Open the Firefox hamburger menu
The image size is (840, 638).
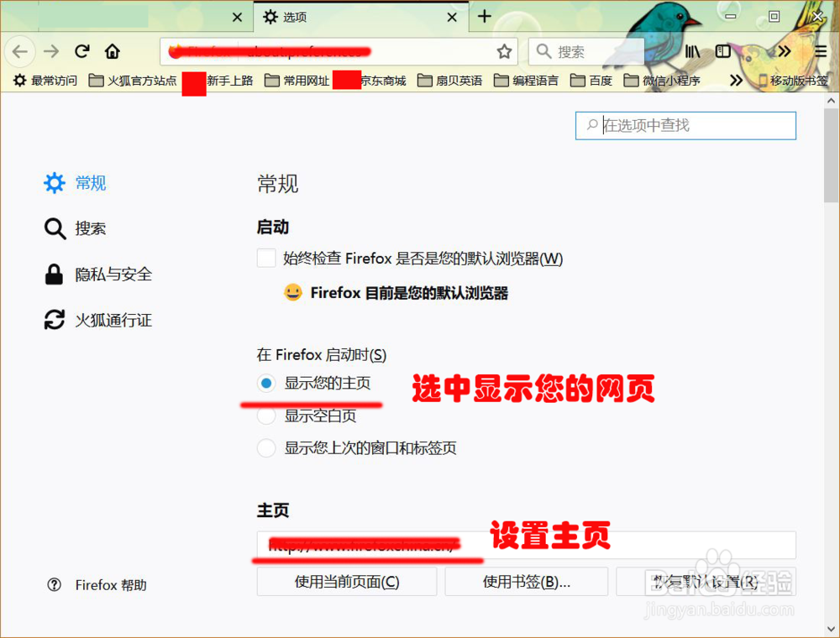[x=821, y=51]
